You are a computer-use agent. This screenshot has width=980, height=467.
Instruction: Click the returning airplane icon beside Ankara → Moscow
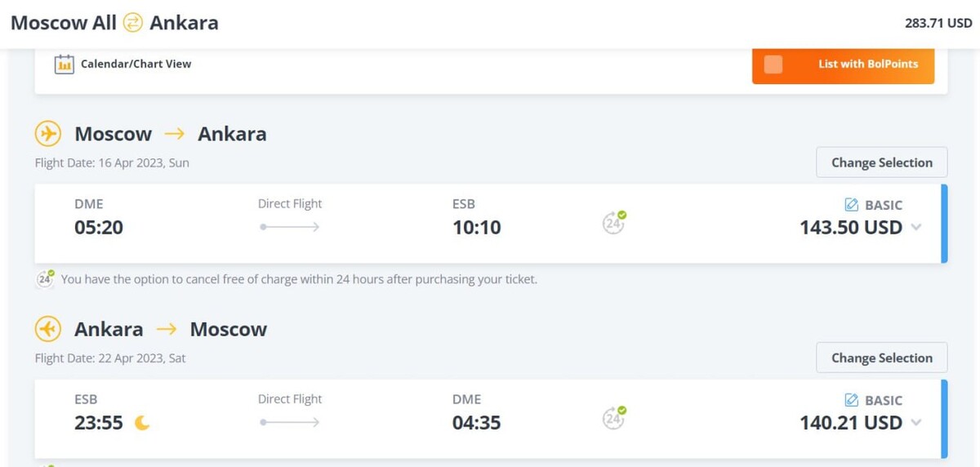(48, 329)
